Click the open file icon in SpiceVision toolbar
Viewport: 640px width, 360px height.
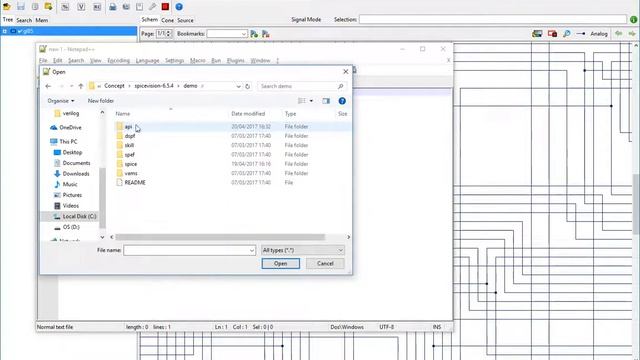click(7, 7)
